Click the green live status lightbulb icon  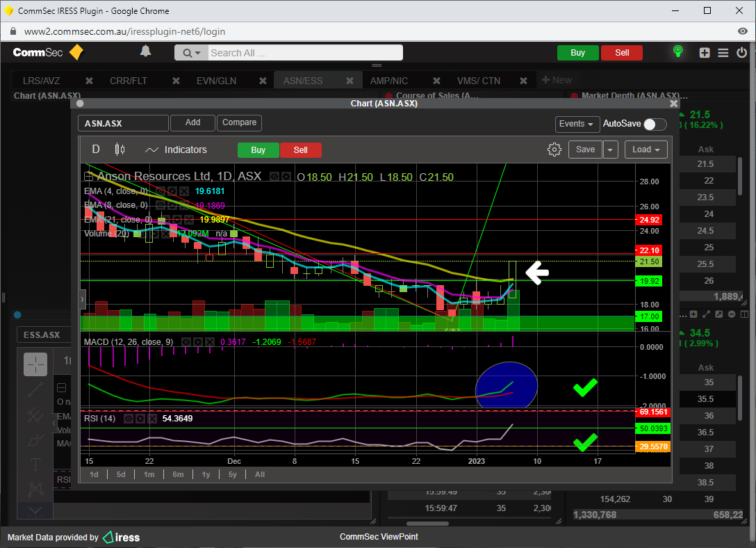tap(678, 51)
